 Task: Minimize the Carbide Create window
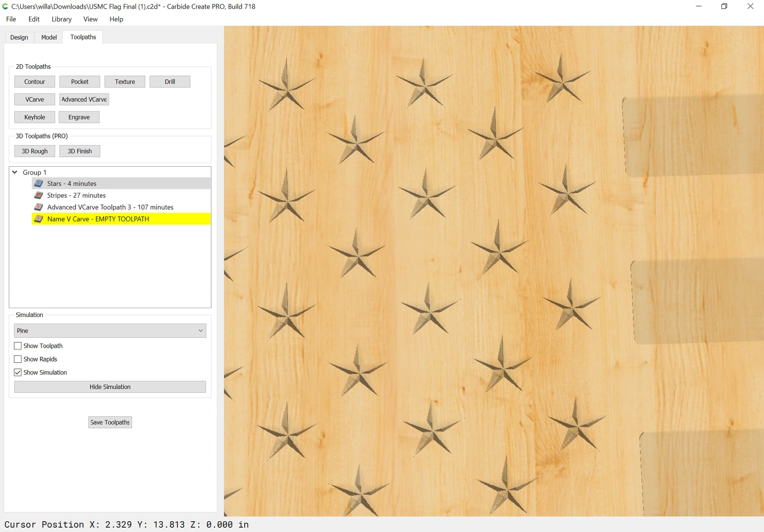click(x=699, y=6)
